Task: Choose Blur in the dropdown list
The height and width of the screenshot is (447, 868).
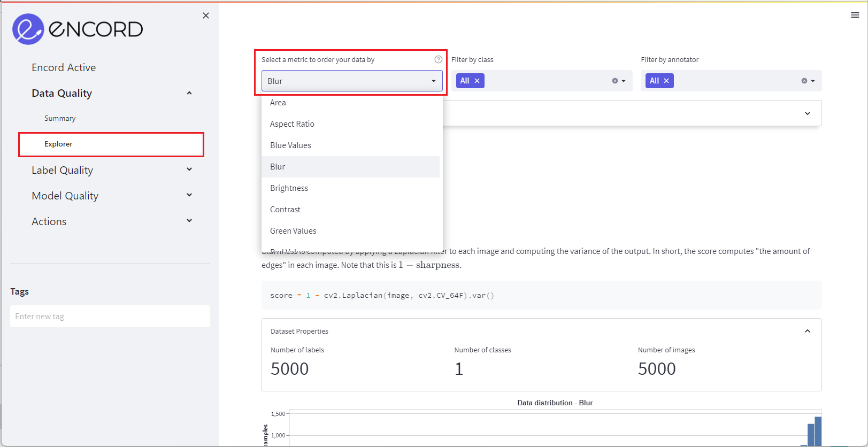Action: pos(350,167)
